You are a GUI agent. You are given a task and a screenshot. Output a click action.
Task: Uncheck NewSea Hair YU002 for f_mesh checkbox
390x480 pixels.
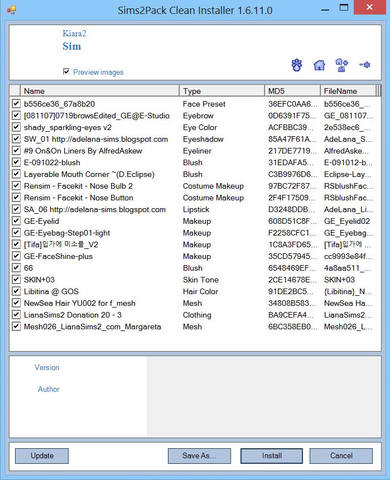point(16,303)
